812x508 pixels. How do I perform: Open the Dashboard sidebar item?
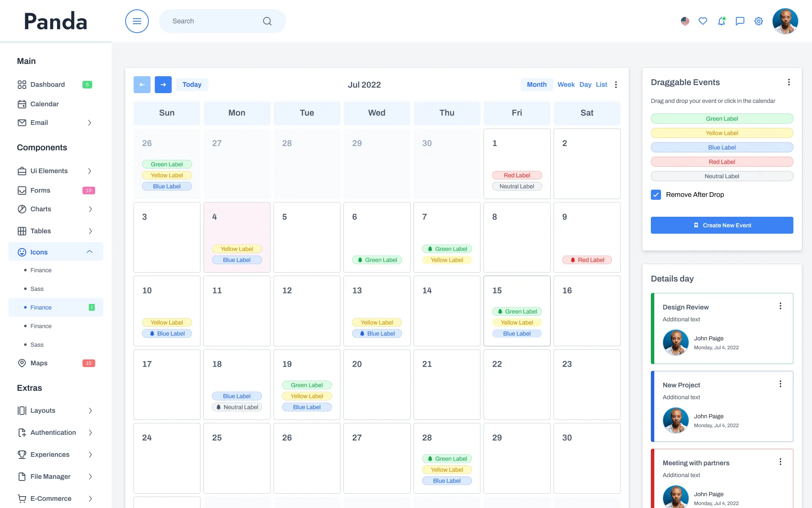click(47, 84)
